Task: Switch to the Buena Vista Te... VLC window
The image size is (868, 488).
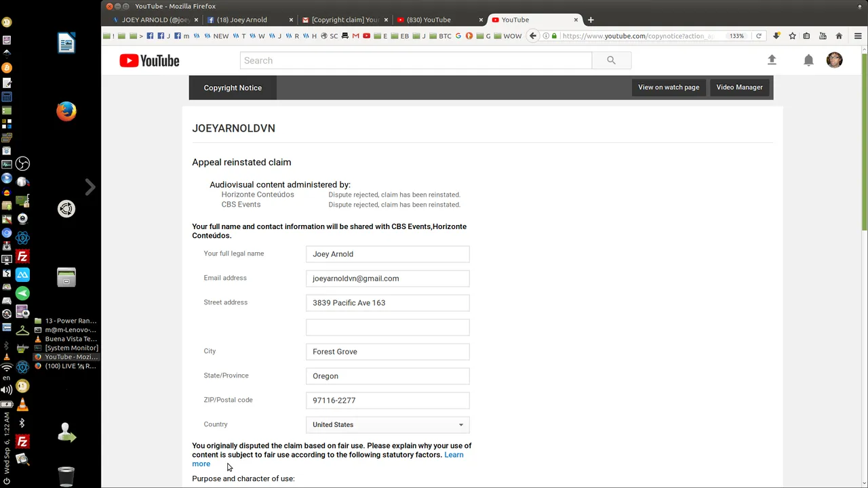Action: pyautogui.click(x=66, y=339)
